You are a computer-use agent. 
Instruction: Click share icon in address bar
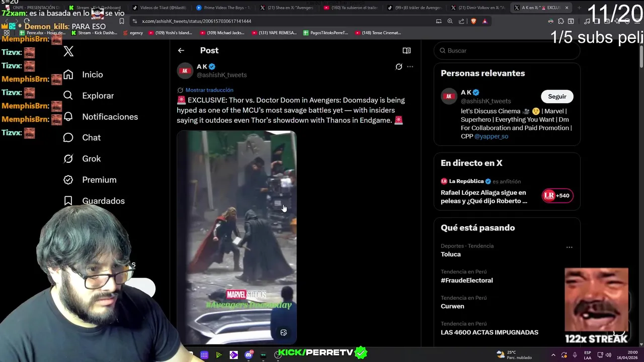pyautogui.click(x=461, y=21)
